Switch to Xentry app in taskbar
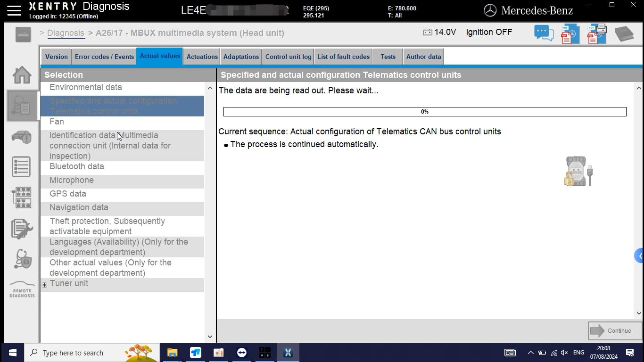The width and height of the screenshot is (644, 362). 288,353
